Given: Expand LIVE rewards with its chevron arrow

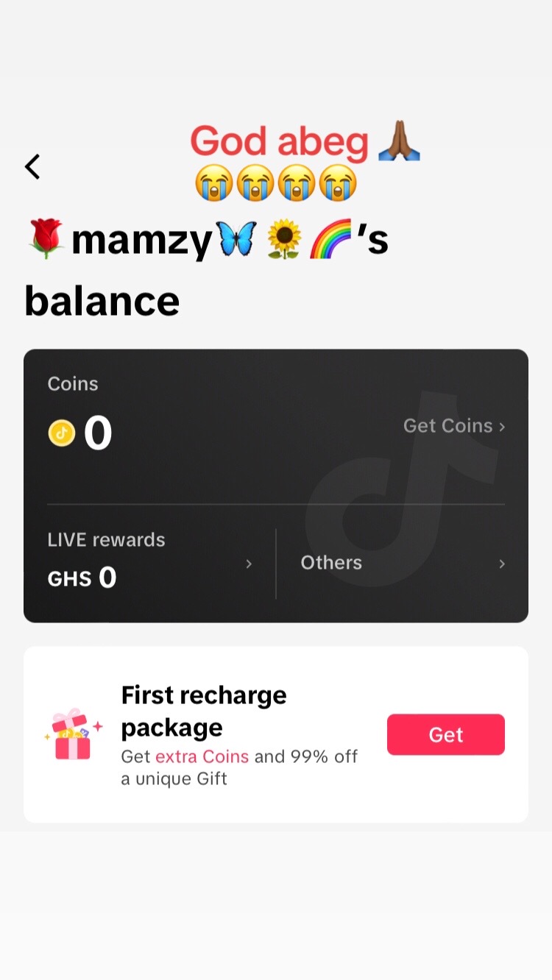Looking at the screenshot, I should pyautogui.click(x=249, y=564).
